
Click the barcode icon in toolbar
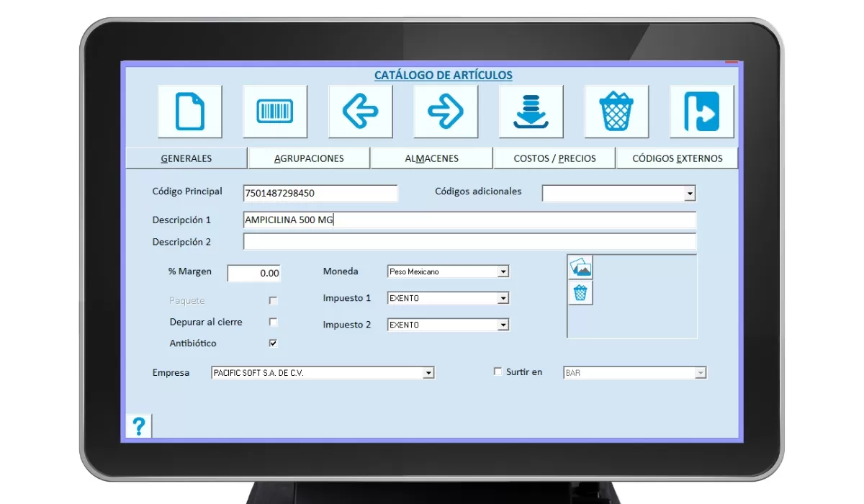pos(275,112)
